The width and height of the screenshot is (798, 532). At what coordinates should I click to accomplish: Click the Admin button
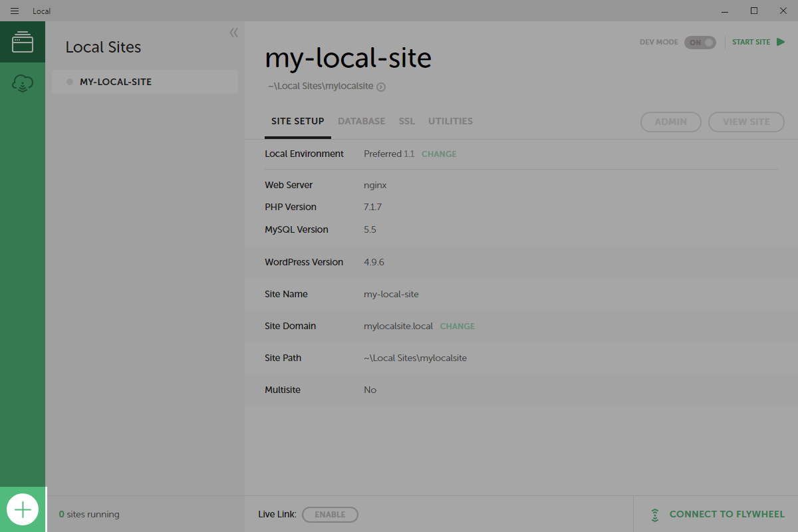671,122
